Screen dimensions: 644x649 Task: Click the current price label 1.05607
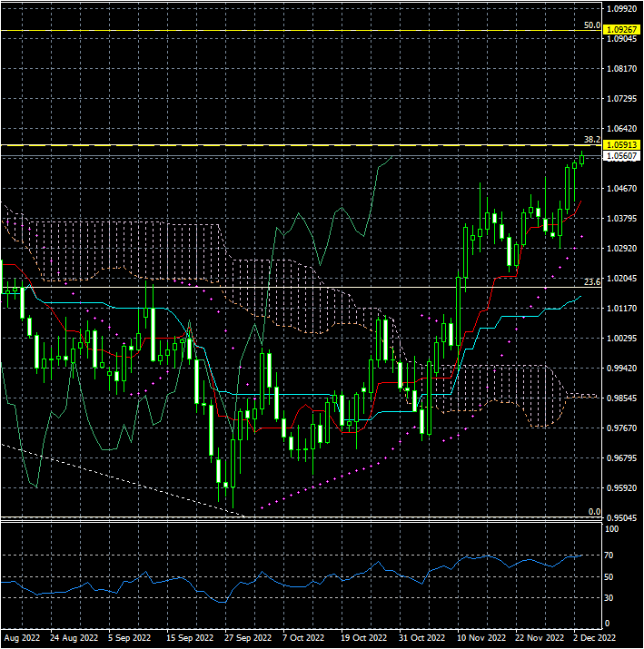click(621, 156)
